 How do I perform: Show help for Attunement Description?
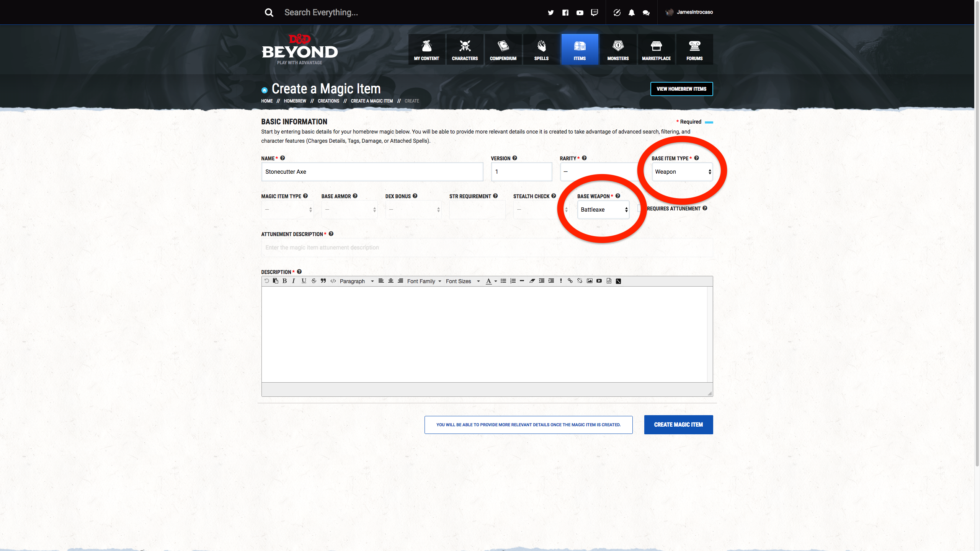click(x=331, y=234)
